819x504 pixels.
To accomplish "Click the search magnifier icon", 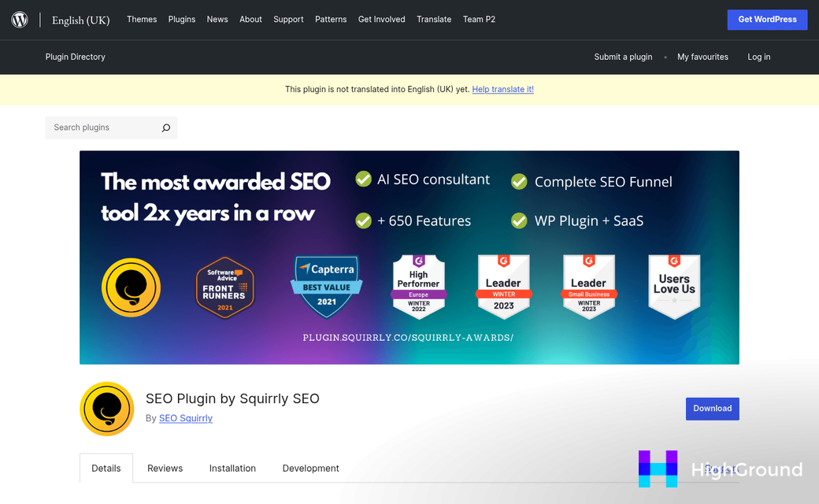I will [165, 128].
